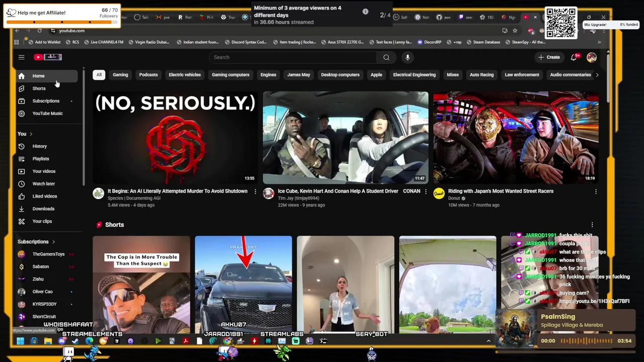
Task: Go to Home in sidebar
Action: click(46, 76)
